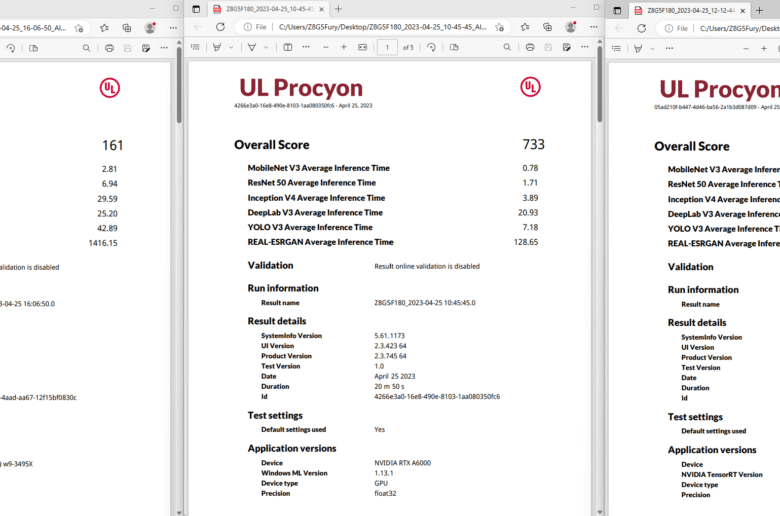Print the left window PDF
This screenshot has width=780, height=516.
click(x=109, y=48)
